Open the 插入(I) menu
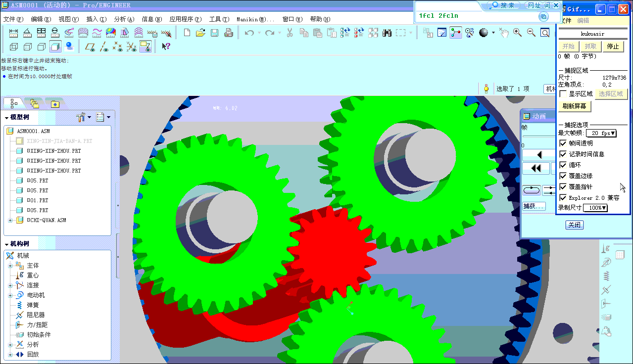Viewport: 633px width, 364px height. pos(96,19)
